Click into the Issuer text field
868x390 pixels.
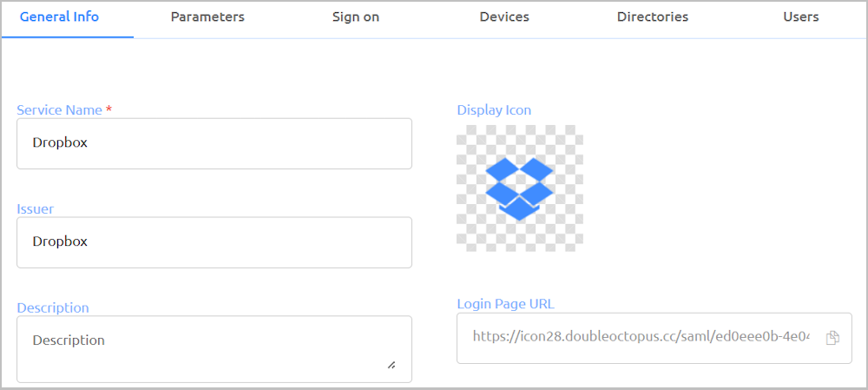pyautogui.click(x=214, y=242)
